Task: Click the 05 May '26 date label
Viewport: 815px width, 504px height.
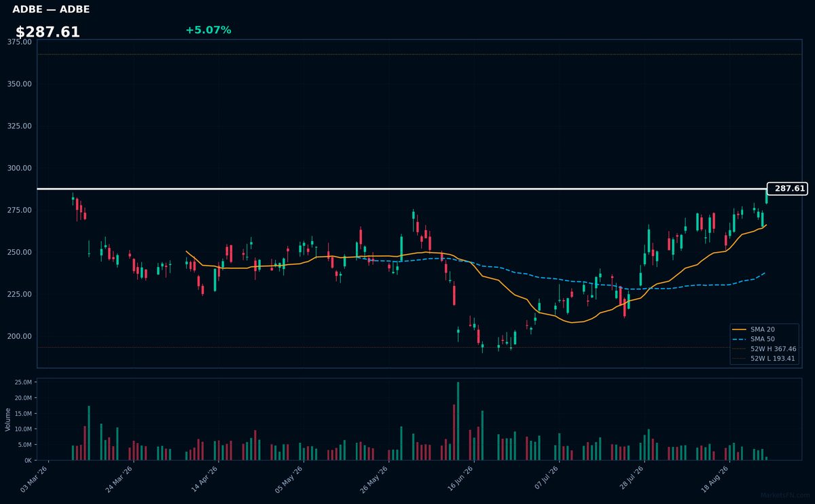Action: point(289,479)
